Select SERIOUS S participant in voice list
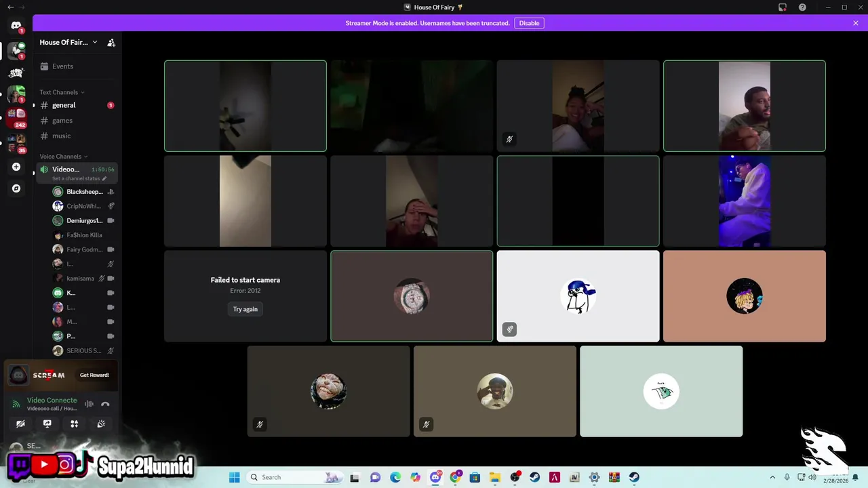The height and width of the screenshot is (488, 868). tap(83, 350)
